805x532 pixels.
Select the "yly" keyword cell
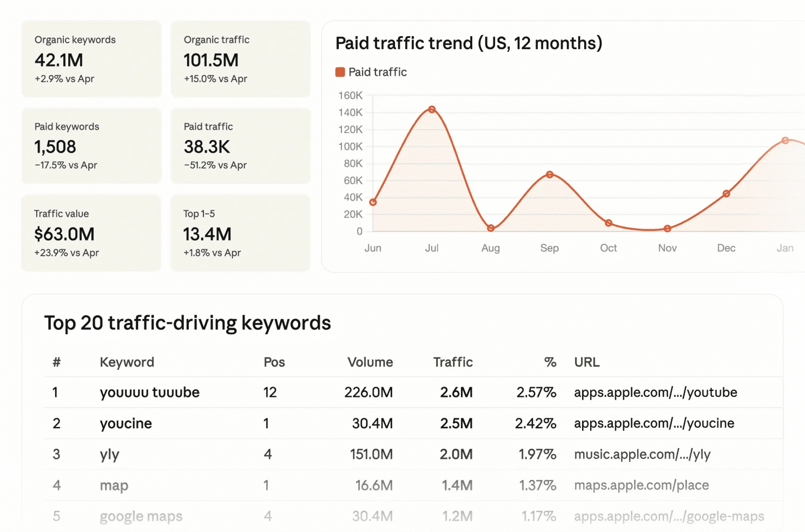pyautogui.click(x=109, y=455)
